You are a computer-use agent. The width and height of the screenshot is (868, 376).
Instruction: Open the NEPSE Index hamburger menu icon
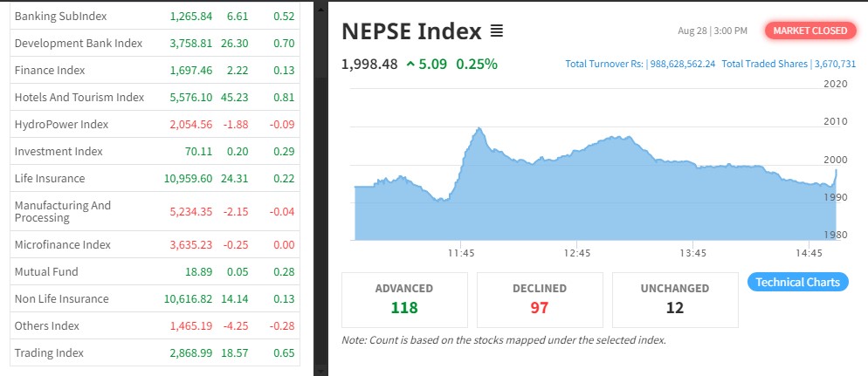tap(497, 32)
